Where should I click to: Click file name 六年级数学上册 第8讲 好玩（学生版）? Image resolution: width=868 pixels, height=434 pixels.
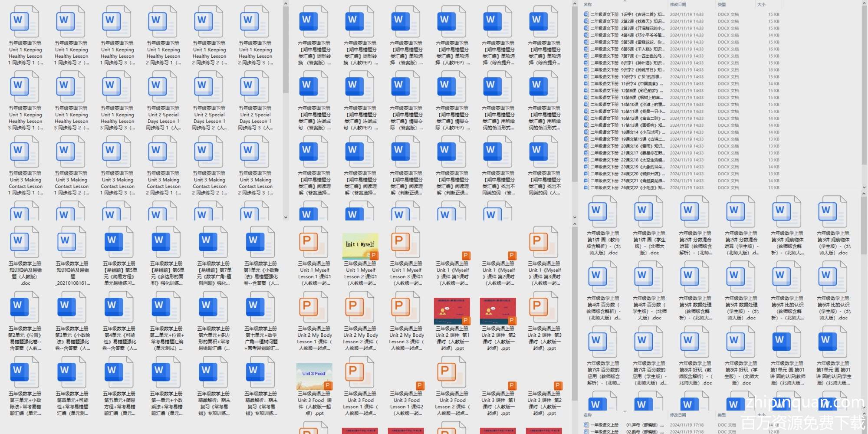pyautogui.click(x=741, y=373)
